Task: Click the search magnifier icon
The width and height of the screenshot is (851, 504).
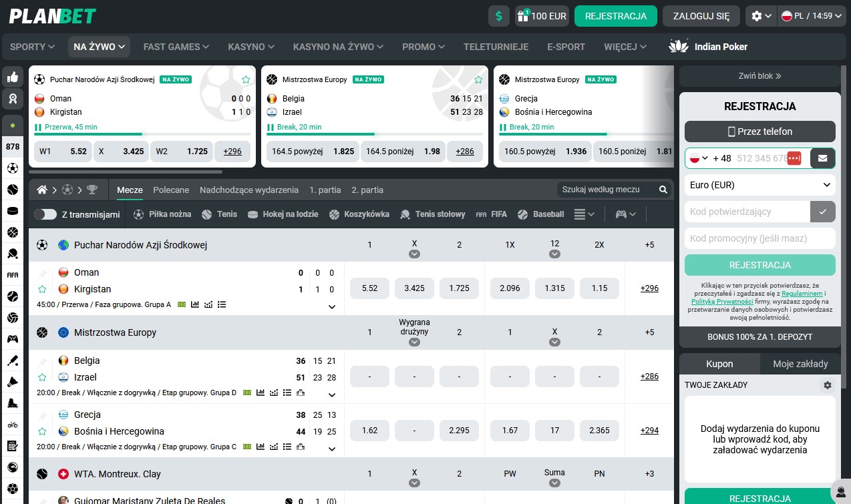Action: coord(663,190)
